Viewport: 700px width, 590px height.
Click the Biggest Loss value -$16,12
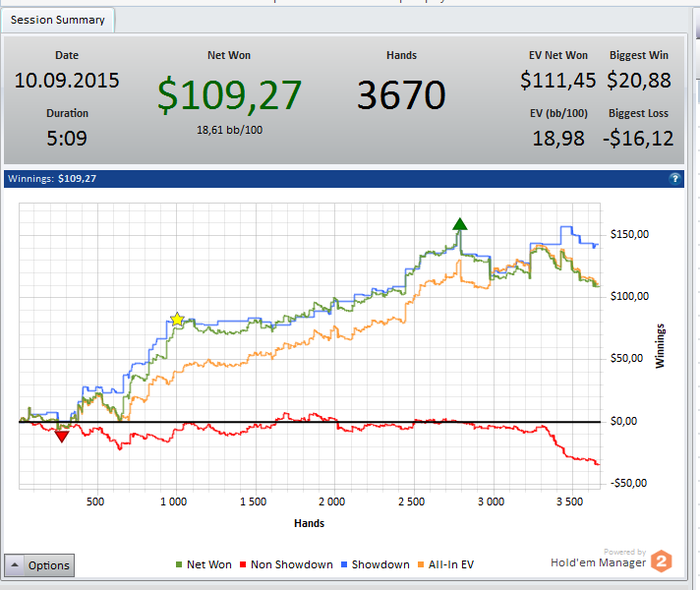(x=638, y=138)
